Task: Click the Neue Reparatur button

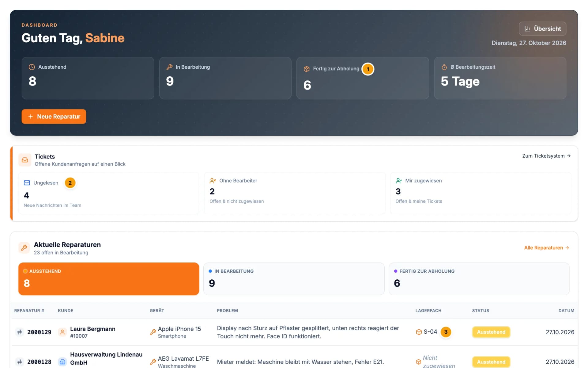Action: tap(54, 117)
